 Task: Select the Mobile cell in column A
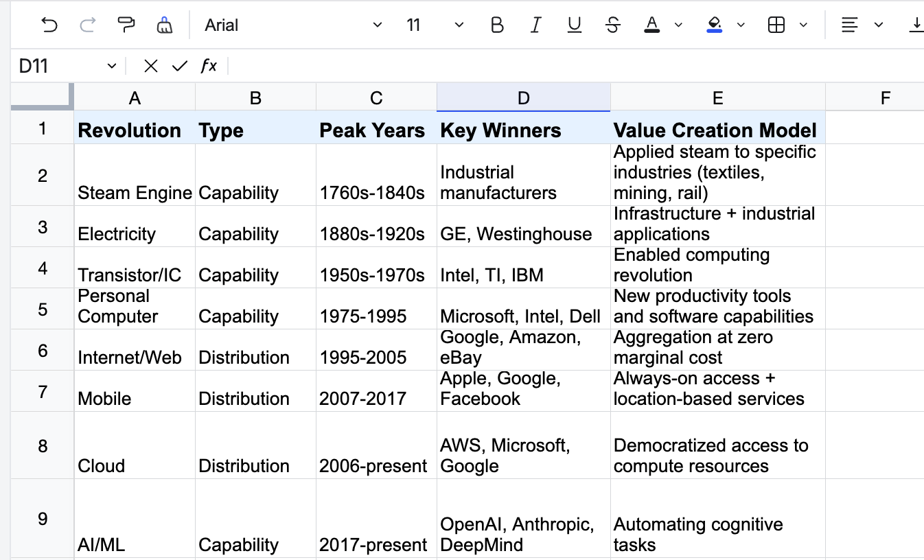tap(135, 391)
